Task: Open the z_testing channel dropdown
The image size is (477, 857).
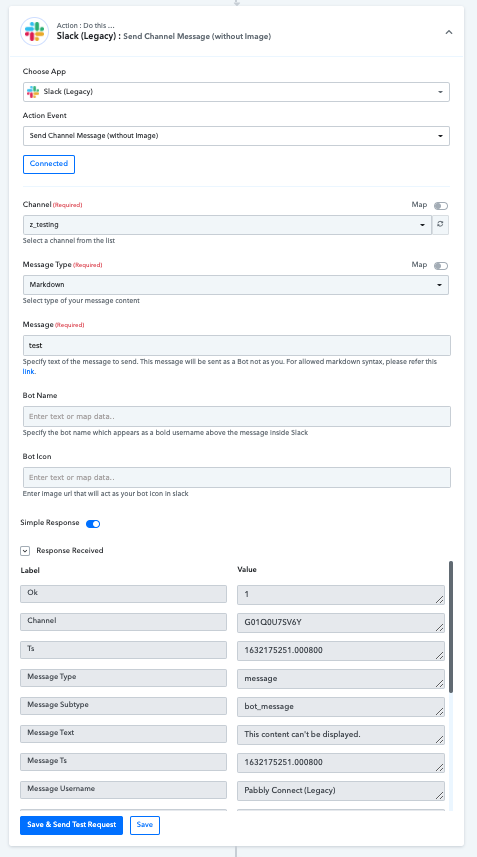Action: tap(227, 225)
